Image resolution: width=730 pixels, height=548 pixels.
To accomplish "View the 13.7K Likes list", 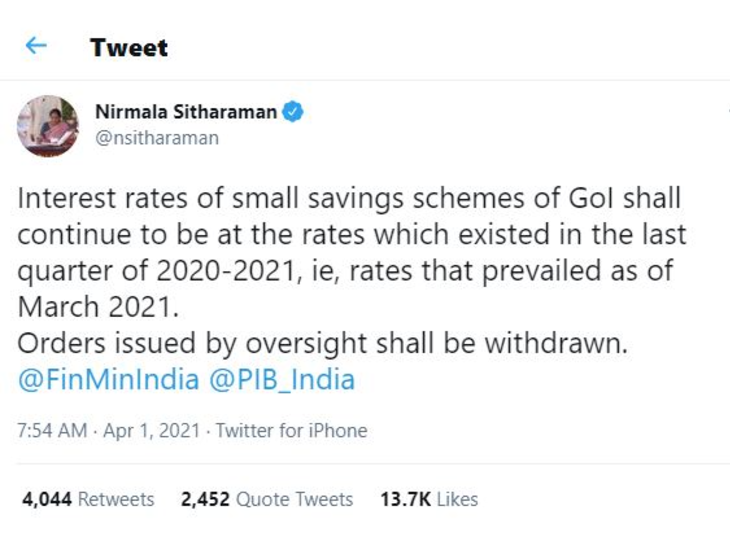I will [429, 499].
